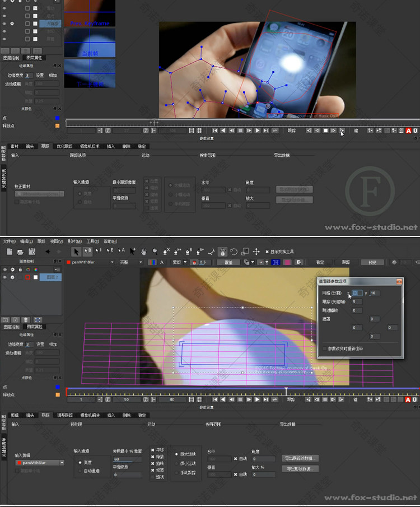Screen dimensions: 420x507
Task: Select the B+ add bezier pen tool
Action: 200,251
